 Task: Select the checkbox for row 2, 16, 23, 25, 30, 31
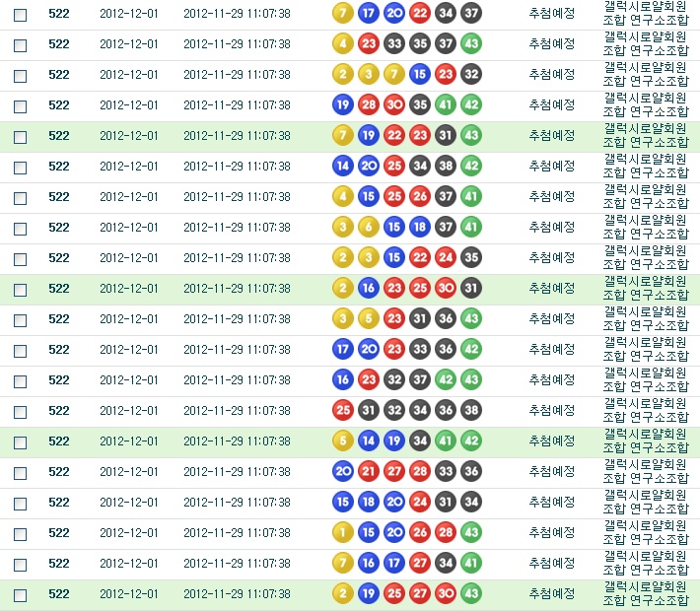point(20,290)
